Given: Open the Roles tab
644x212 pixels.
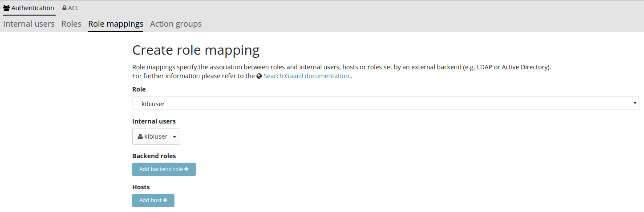Looking at the screenshot, I should click(71, 24).
